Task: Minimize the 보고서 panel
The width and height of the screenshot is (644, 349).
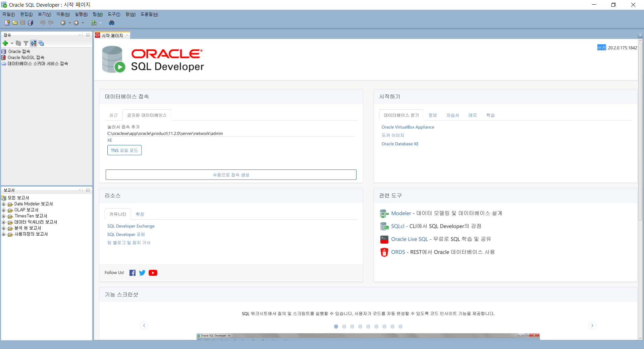Action: (88, 190)
